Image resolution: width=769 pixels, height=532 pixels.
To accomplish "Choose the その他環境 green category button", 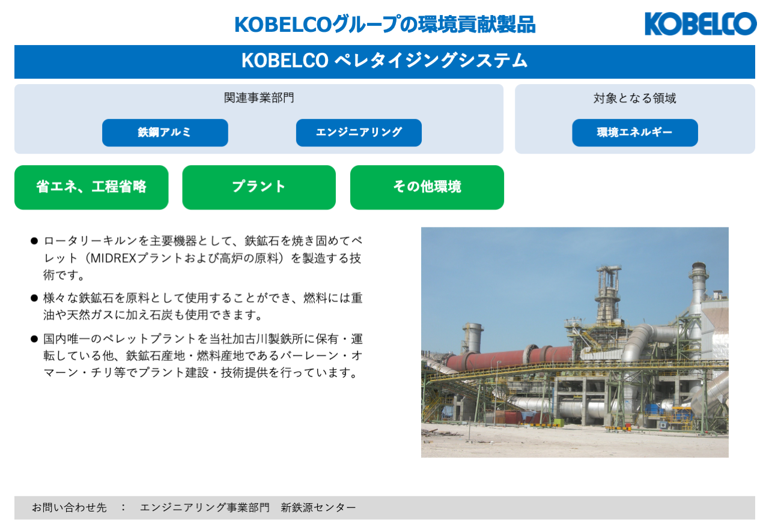I will tap(427, 187).
